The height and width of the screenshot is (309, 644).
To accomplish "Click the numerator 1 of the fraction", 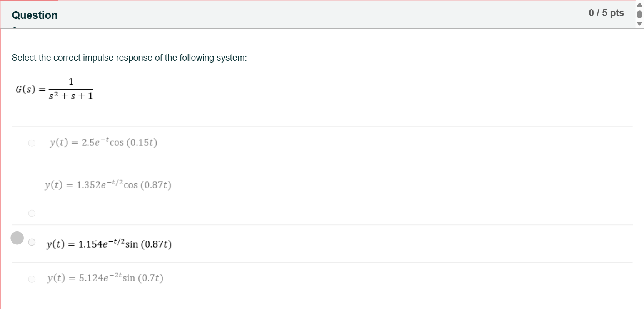I will [x=71, y=81].
